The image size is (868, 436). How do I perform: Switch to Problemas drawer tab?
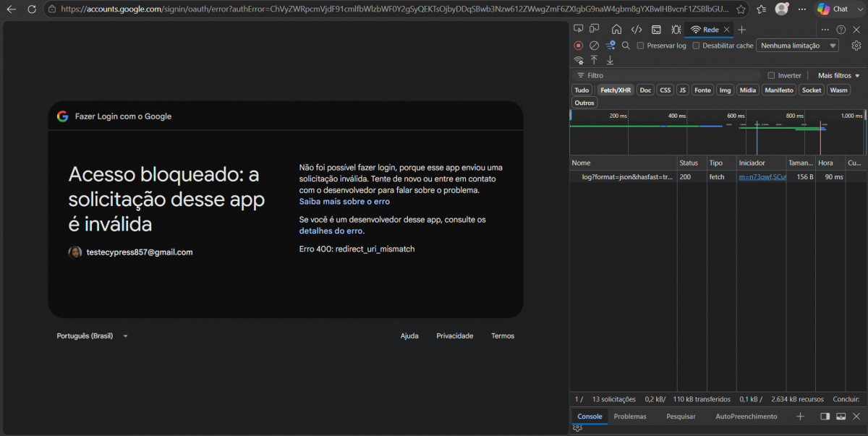point(630,416)
